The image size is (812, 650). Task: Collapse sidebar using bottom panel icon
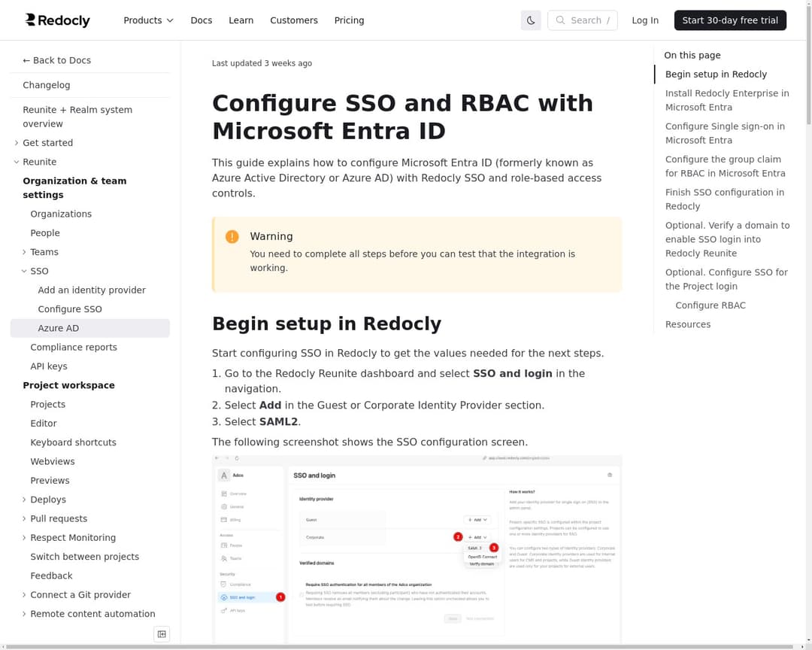pyautogui.click(x=162, y=634)
